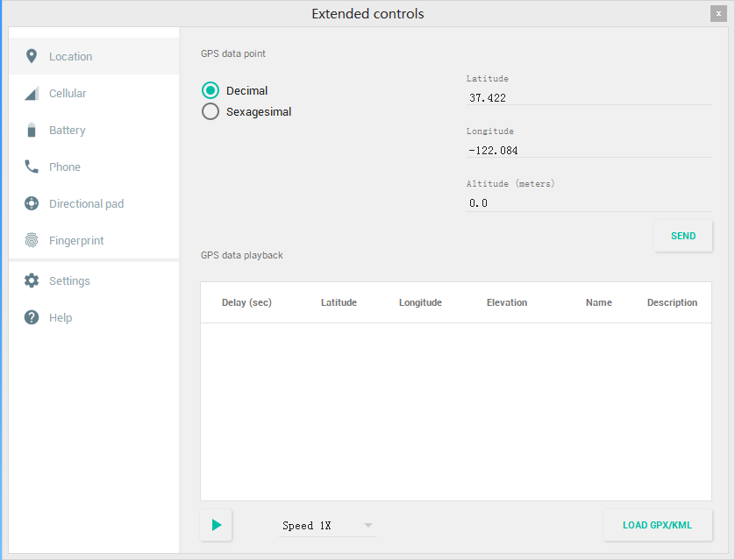
Task: Click the Altitude (meters) input field
Action: (x=589, y=202)
